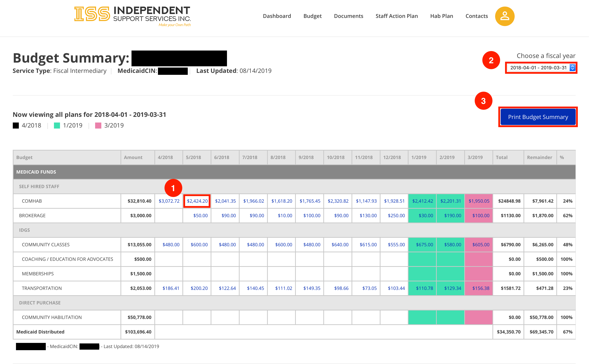Click the teal 1/2019 legend swatch

coord(57,125)
